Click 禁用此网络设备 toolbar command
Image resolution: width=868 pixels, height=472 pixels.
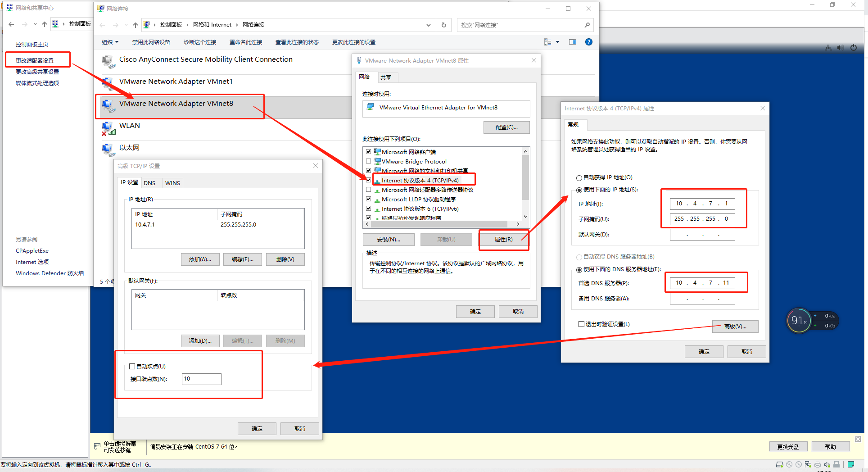(151, 42)
